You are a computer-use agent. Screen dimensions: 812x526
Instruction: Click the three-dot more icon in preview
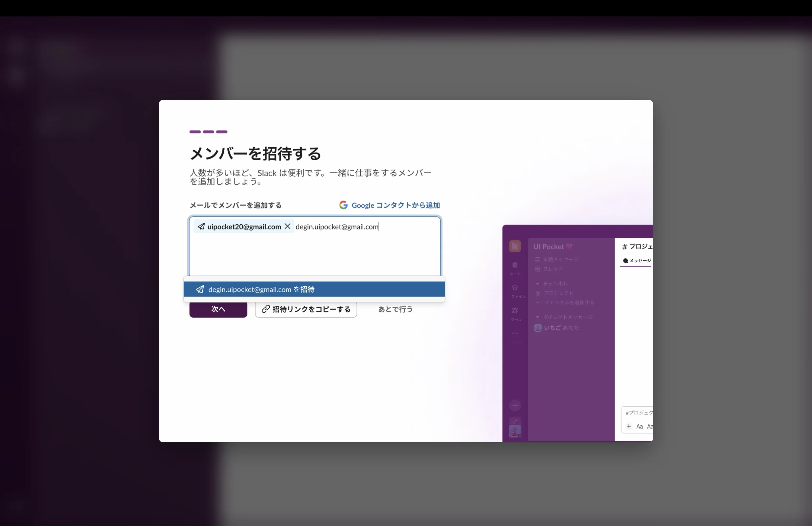pyautogui.click(x=515, y=333)
